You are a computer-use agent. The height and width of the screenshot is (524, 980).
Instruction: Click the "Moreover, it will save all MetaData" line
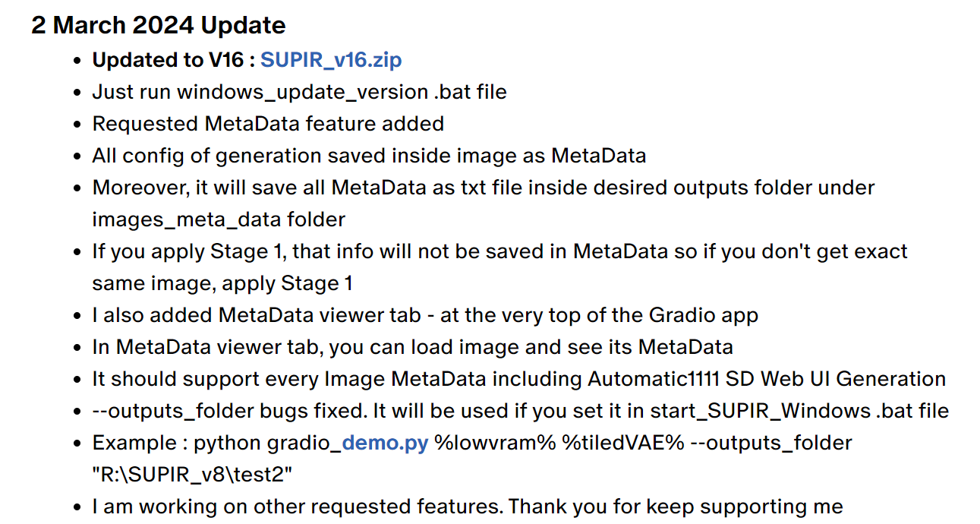pyautogui.click(x=483, y=188)
